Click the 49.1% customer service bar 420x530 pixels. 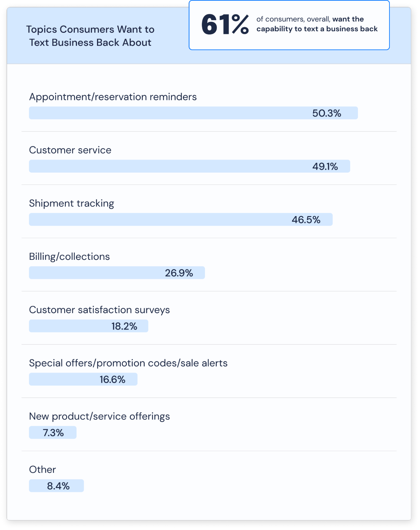point(189,166)
